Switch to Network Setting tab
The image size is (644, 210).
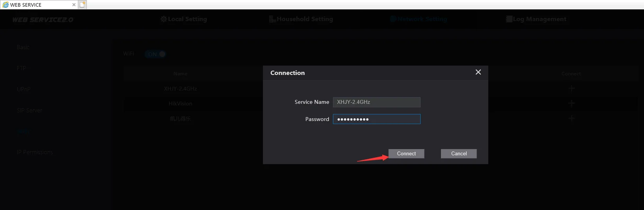point(418,19)
